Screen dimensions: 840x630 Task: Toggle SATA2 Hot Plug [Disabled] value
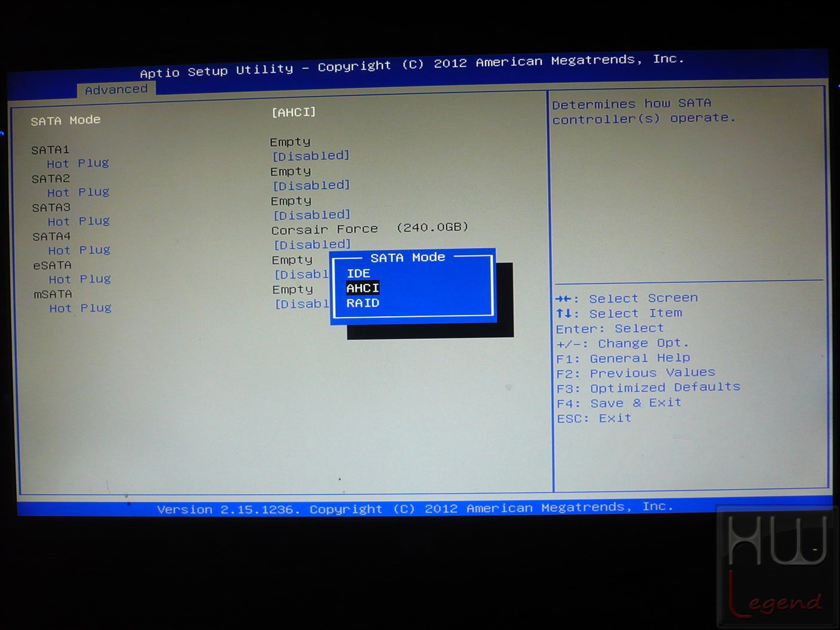click(x=311, y=186)
